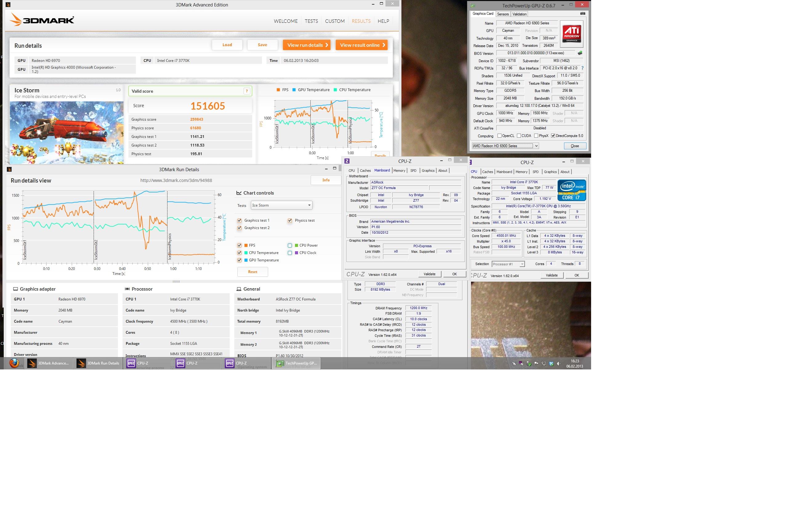798x532 pixels.
Task: Open the TESTS menu in 3DMark
Action: (x=311, y=21)
